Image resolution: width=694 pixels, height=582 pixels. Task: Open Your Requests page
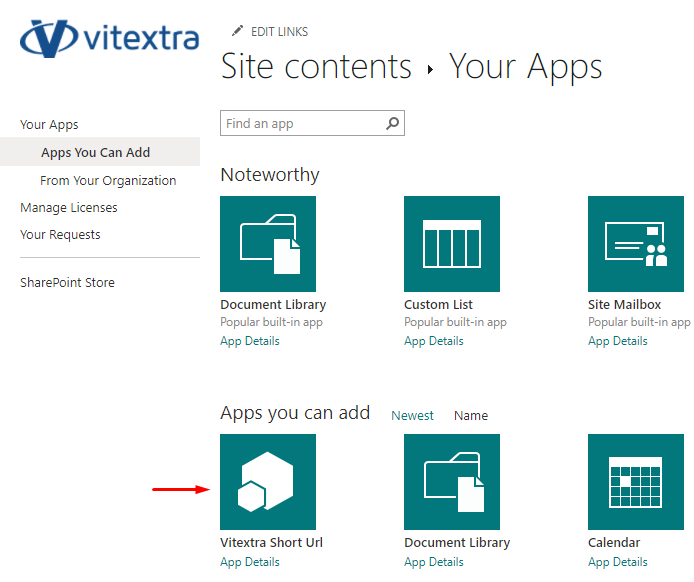point(60,235)
